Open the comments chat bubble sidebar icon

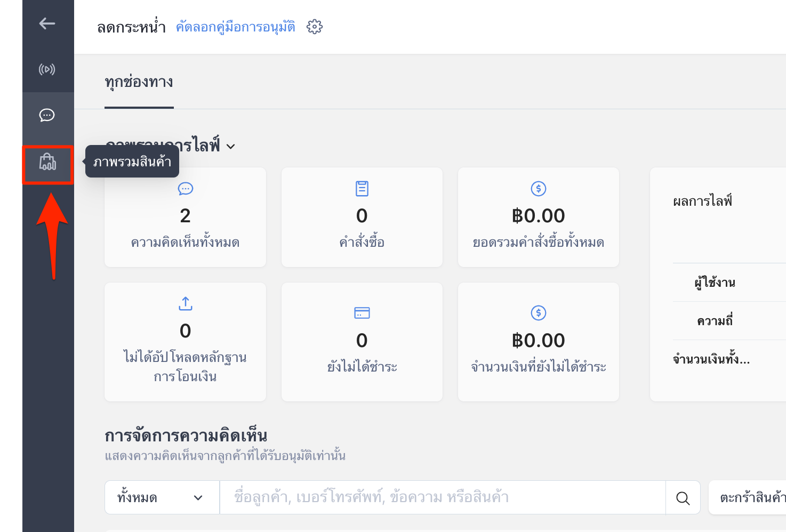click(x=47, y=115)
